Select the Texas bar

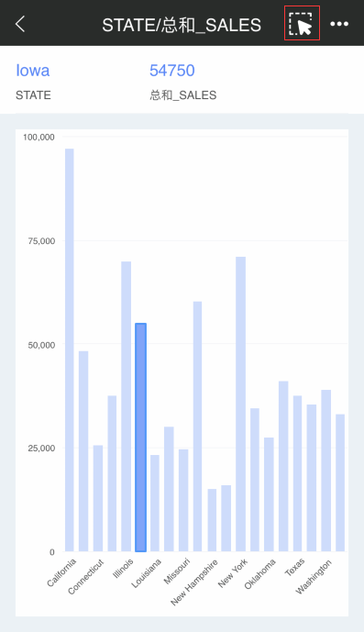coord(297,473)
